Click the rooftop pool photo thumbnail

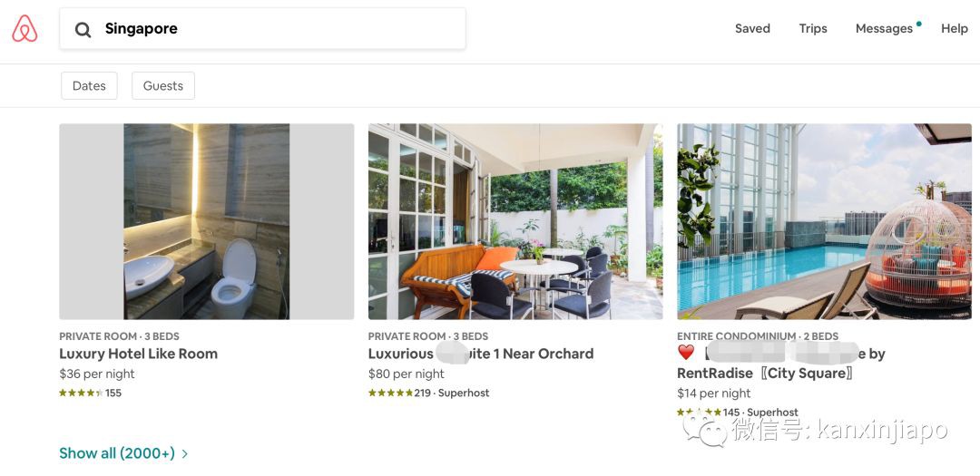coord(824,221)
